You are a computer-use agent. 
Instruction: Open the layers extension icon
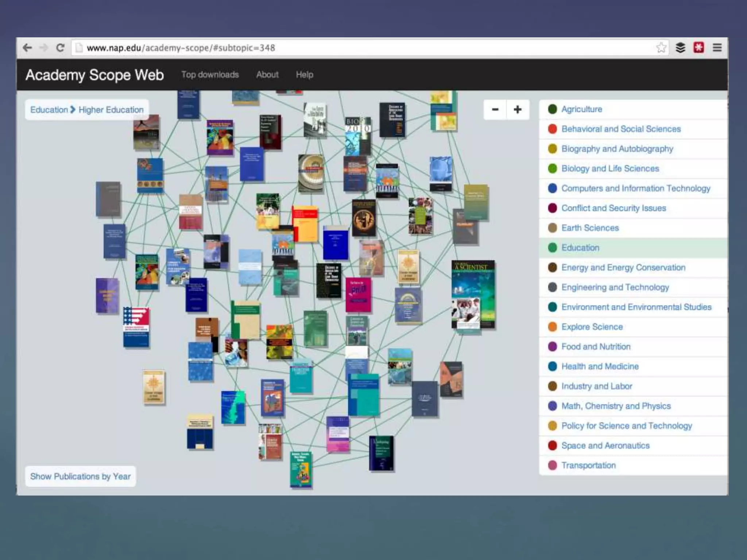[x=680, y=48]
